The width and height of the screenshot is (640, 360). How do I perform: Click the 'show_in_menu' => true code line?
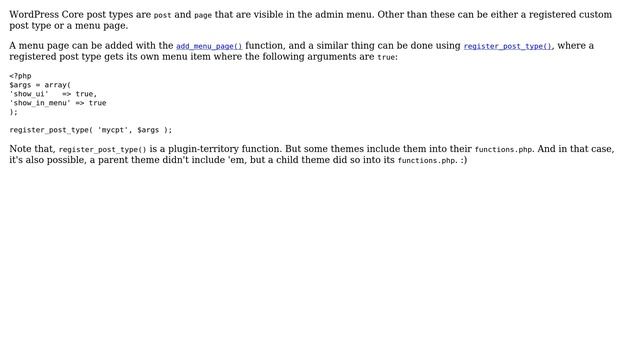pos(58,103)
